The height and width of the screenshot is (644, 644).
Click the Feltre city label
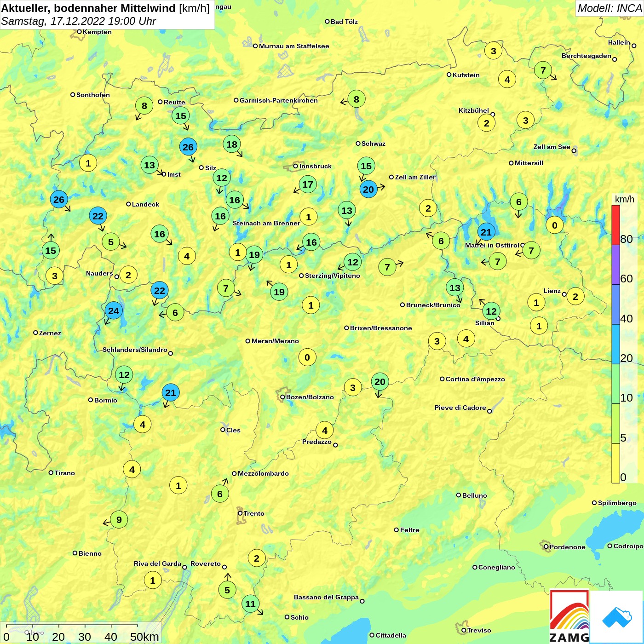click(410, 530)
